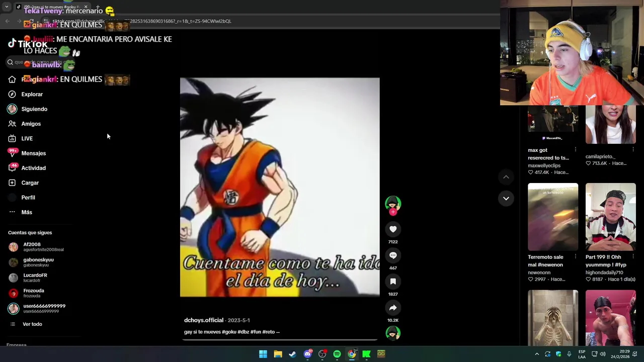Image resolution: width=644 pixels, height=362 pixels.
Task: Open followed account Frozouda
Action: pos(27,293)
